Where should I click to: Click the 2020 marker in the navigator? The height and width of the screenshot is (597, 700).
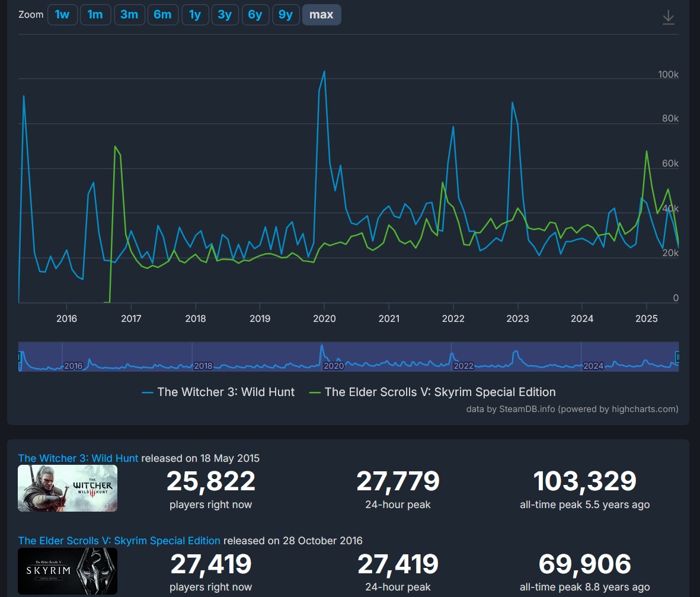pyautogui.click(x=334, y=366)
